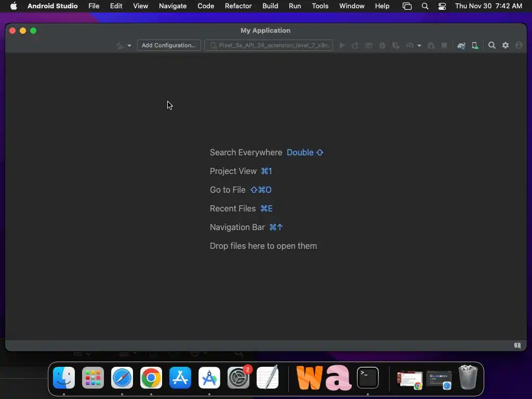The width and height of the screenshot is (532, 399).
Task: Click the Attach Debugger to Process icon
Action: click(431, 46)
